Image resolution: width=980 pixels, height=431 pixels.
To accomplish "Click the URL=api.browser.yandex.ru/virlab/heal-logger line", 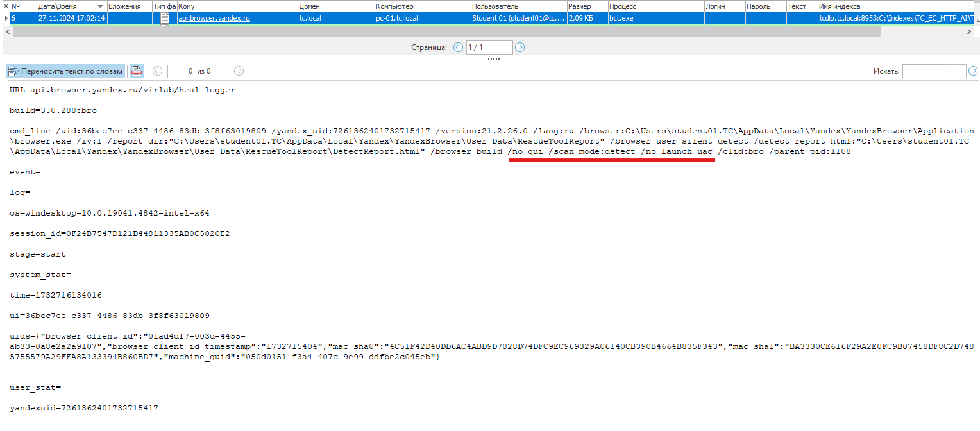I will 122,90.
